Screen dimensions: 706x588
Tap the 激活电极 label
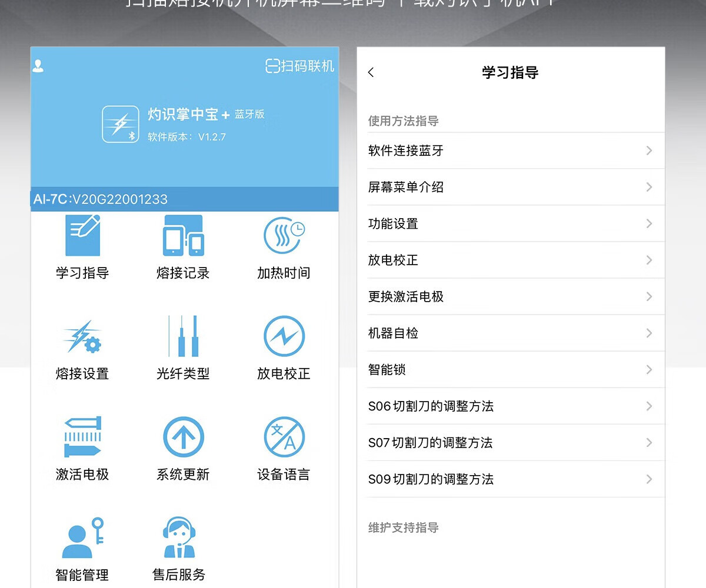[82, 475]
